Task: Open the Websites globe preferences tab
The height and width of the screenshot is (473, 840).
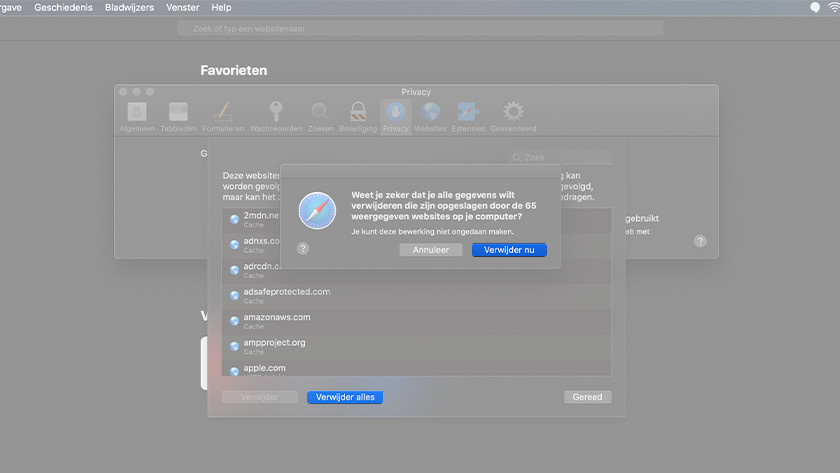Action: (x=430, y=117)
